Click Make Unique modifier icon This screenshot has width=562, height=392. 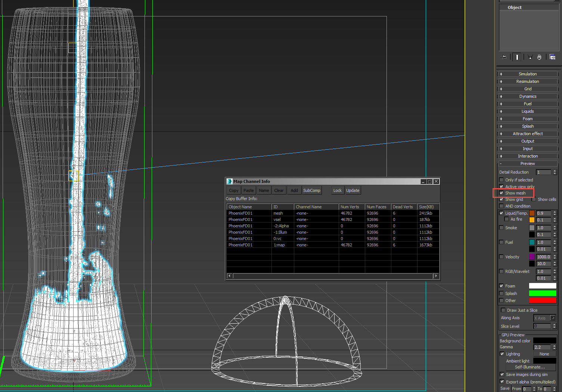530,57
